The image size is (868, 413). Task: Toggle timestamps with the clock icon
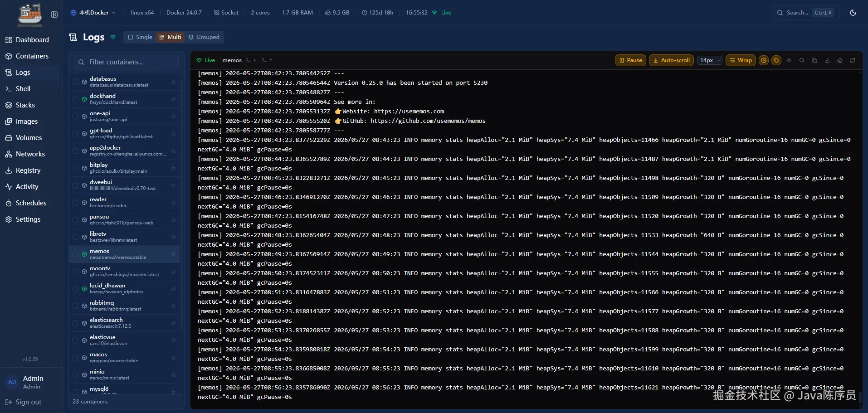[764, 60]
